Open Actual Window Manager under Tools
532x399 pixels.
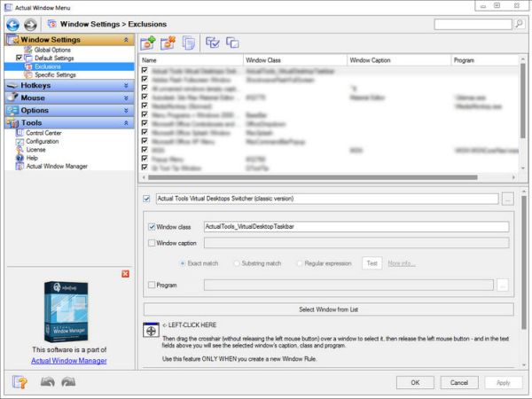click(x=57, y=167)
